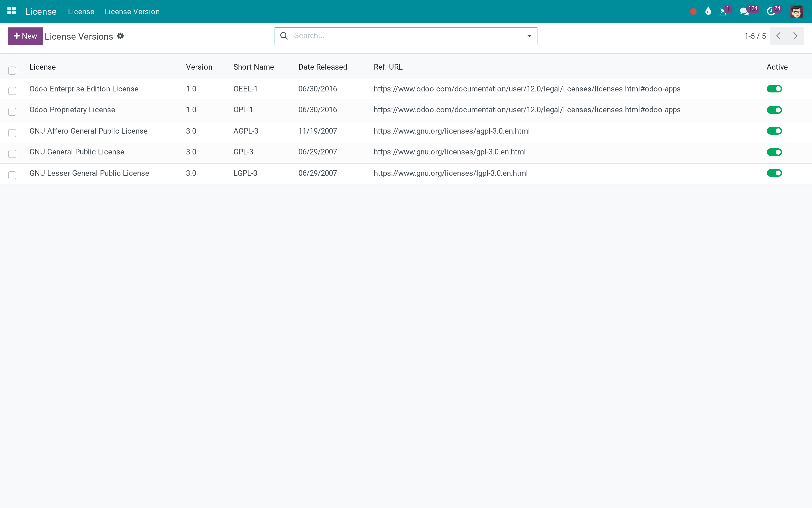Click the magnifier search icon
This screenshot has height=508, width=812.
tap(284, 36)
